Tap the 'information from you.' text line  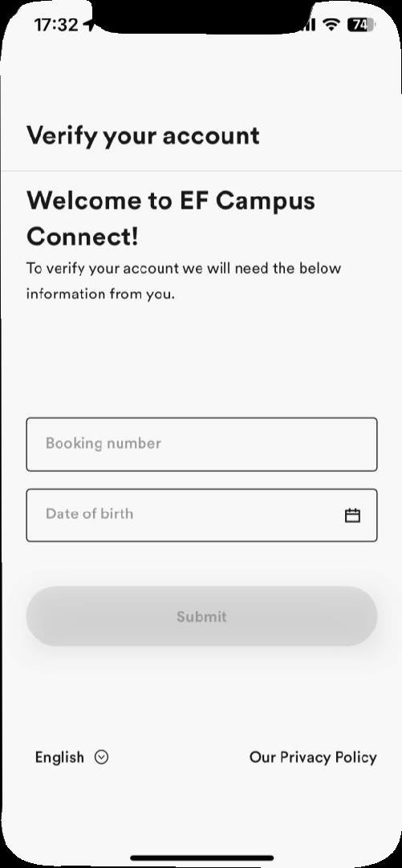click(100, 294)
